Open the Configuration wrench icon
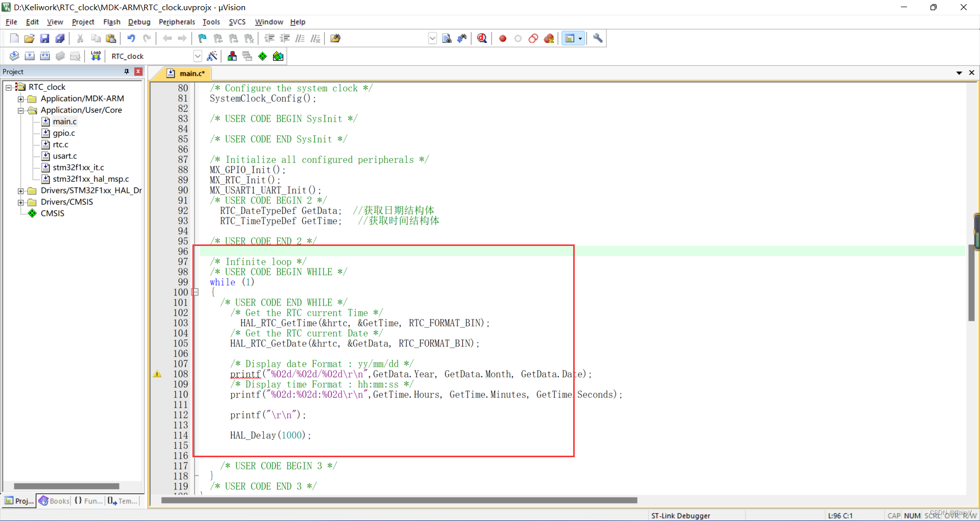 click(x=597, y=38)
